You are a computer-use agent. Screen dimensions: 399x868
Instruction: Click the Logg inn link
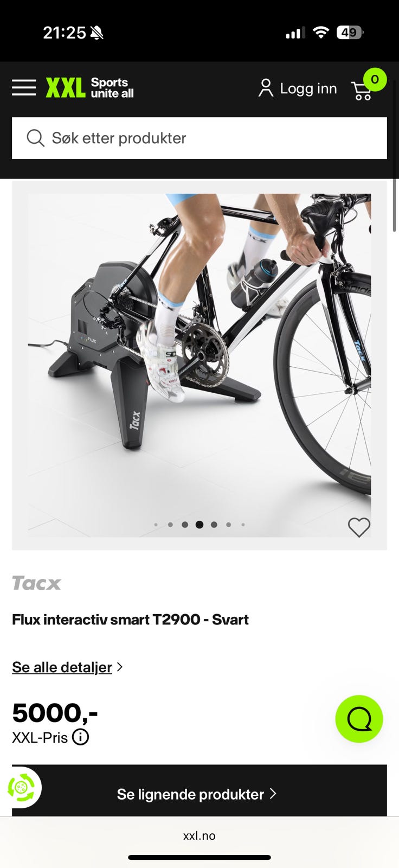(x=308, y=88)
